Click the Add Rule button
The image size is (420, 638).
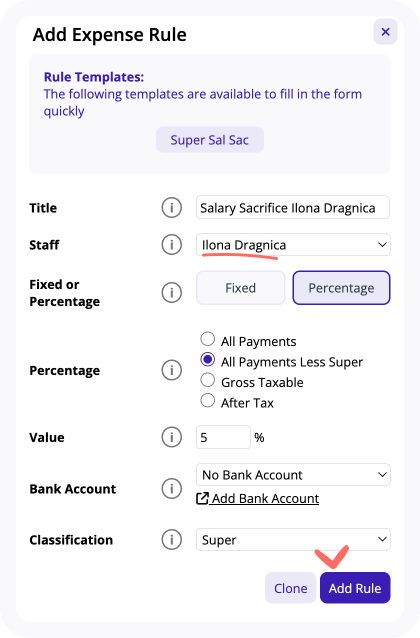[x=355, y=588]
